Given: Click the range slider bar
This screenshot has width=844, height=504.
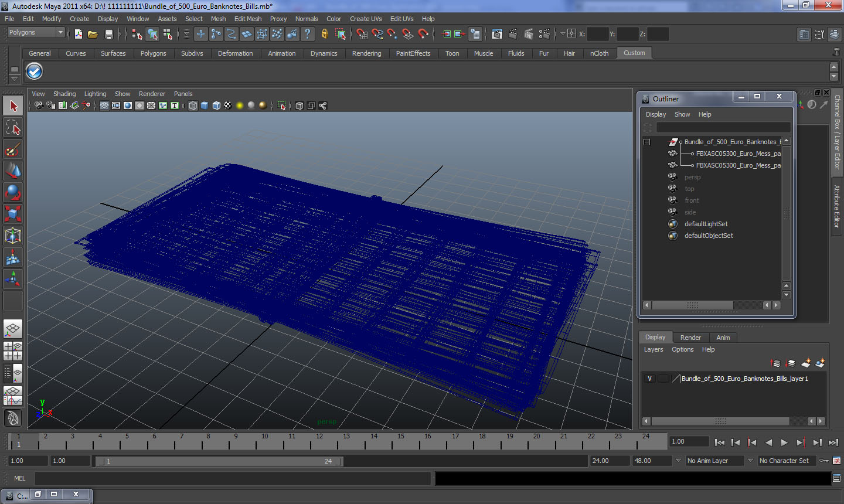Looking at the screenshot, I should [219, 461].
